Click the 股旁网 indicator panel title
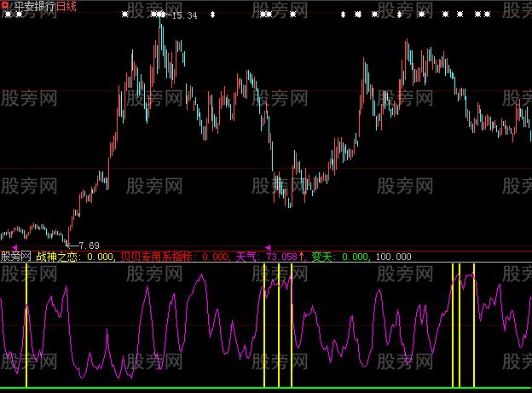Viewport: 532px width, 393px height. click(16, 256)
